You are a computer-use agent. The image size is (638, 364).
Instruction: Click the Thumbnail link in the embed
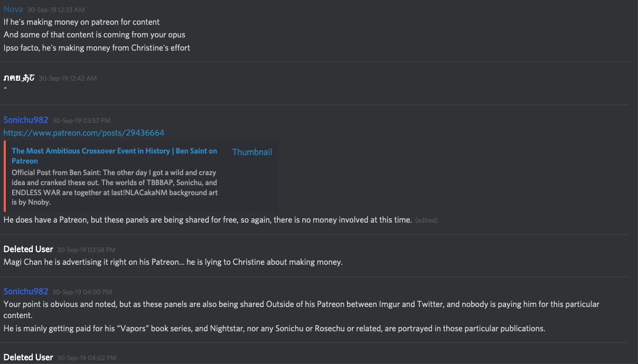pyautogui.click(x=252, y=152)
